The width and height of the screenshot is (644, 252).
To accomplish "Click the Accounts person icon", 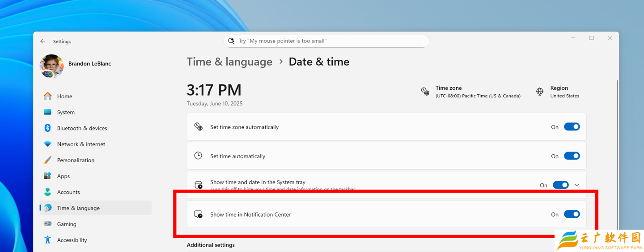I will tap(47, 192).
